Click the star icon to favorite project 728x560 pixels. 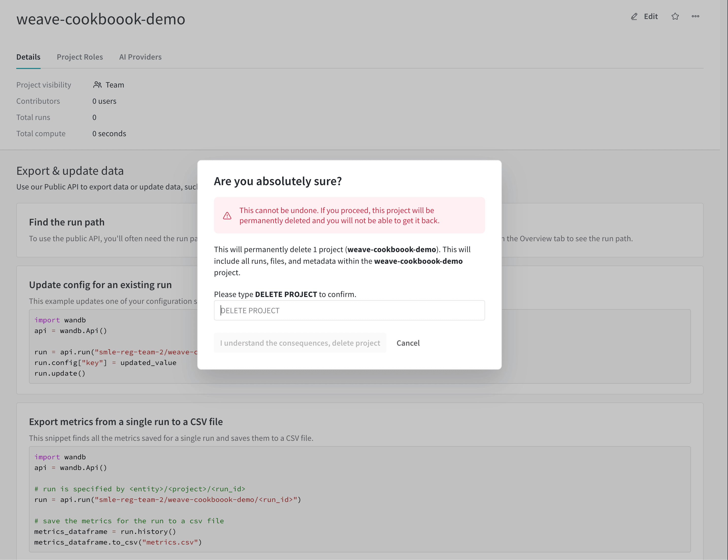(675, 16)
